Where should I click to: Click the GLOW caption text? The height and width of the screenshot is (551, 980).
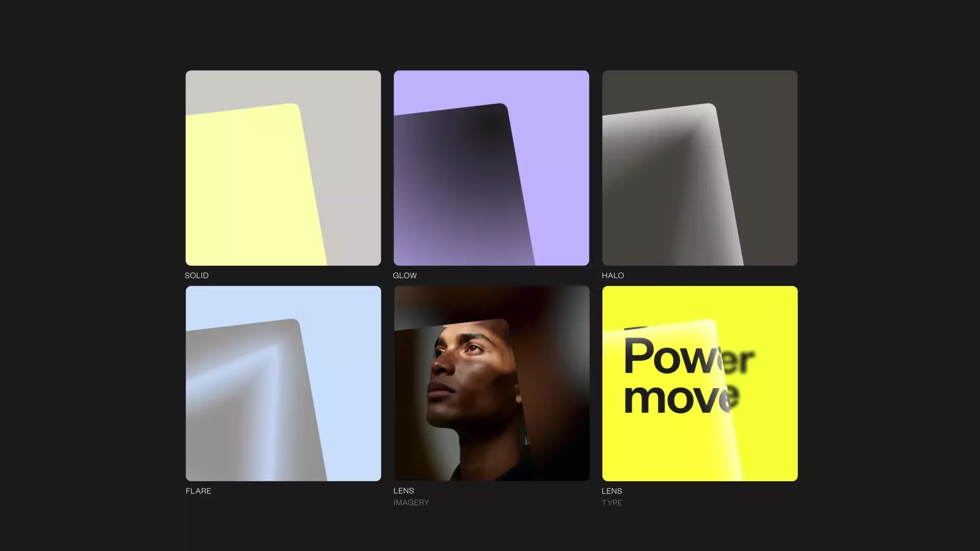[405, 275]
